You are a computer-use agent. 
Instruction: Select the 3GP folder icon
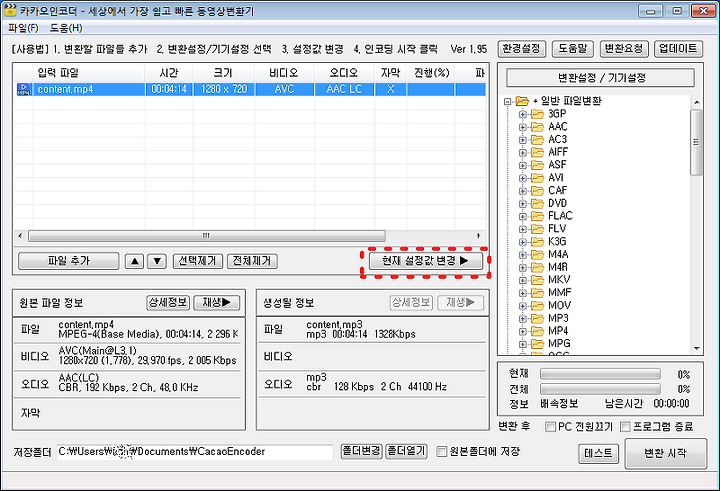coord(537,114)
